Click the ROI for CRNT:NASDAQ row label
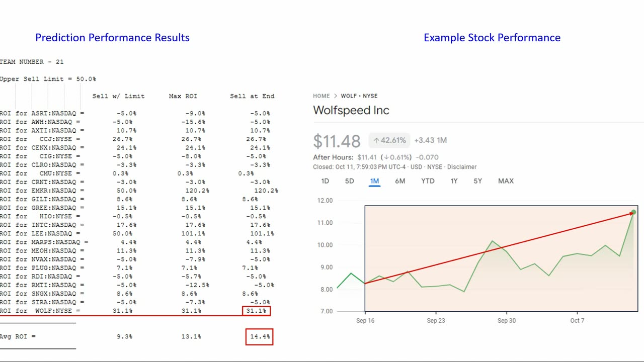Image resolution: width=644 pixels, height=362 pixels. click(x=42, y=182)
